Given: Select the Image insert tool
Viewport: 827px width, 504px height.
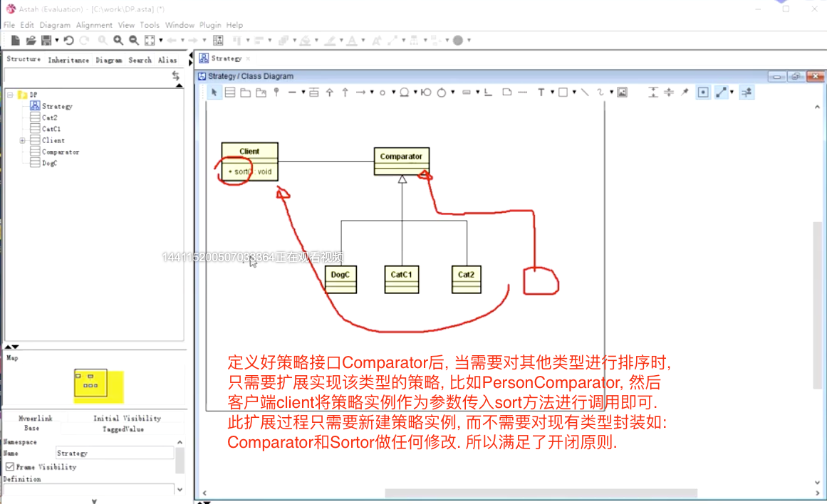Looking at the screenshot, I should coord(622,93).
